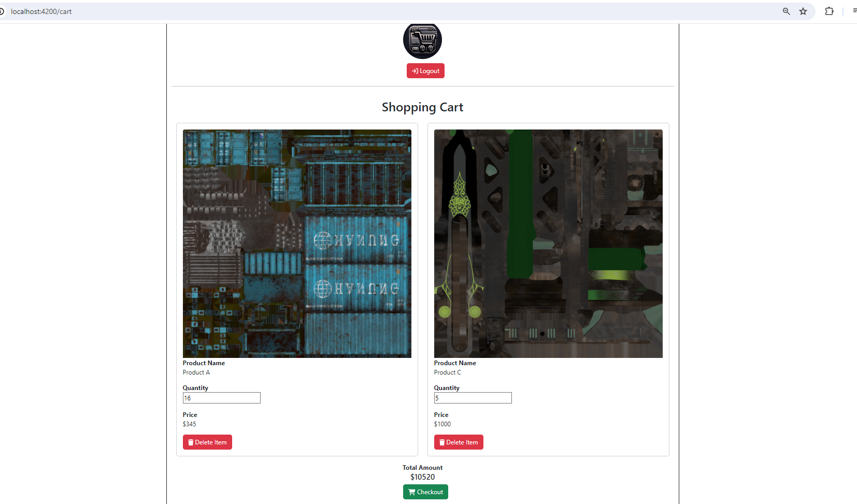The height and width of the screenshot is (504, 857).
Task: Click the Logout button
Action: (425, 71)
